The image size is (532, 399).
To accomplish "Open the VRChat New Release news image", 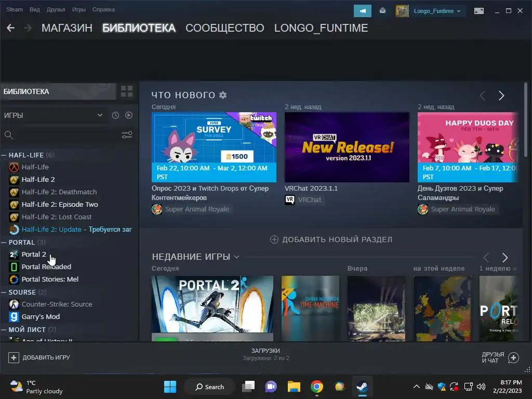I will 347,147.
